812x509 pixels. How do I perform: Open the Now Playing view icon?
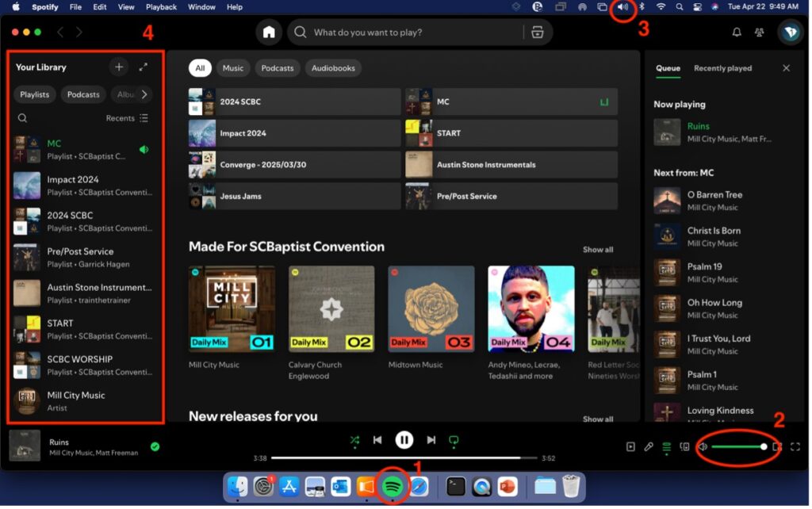[x=630, y=446]
